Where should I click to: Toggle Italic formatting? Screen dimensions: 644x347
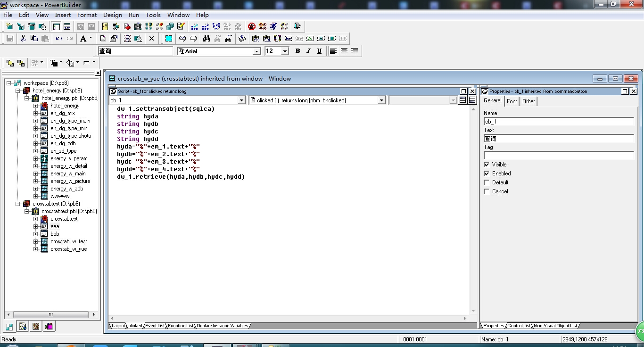click(x=308, y=51)
